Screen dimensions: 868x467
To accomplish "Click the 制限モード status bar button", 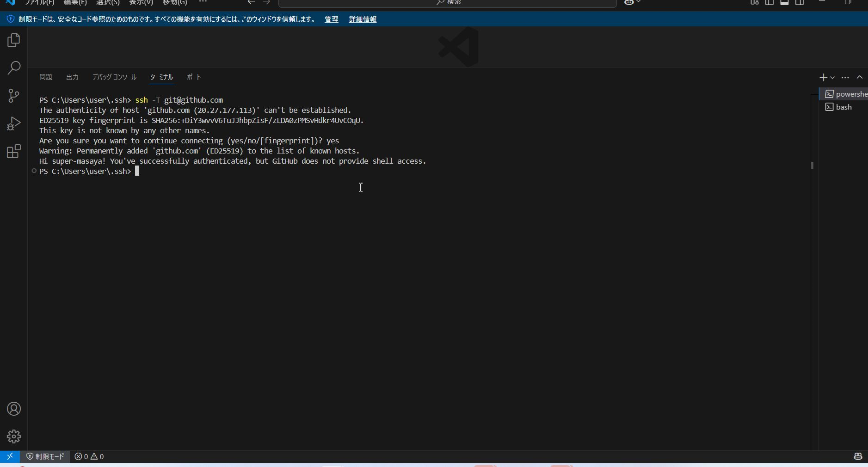I will click(x=45, y=456).
